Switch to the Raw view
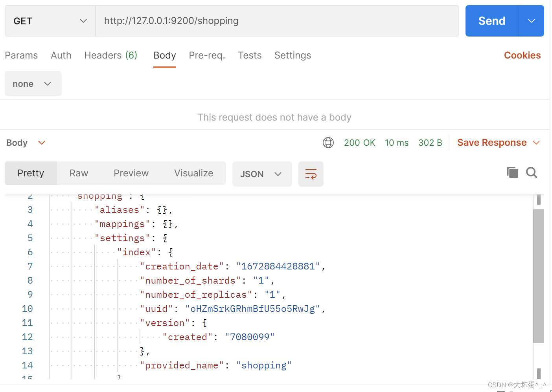This screenshot has height=392, width=552. pos(79,173)
